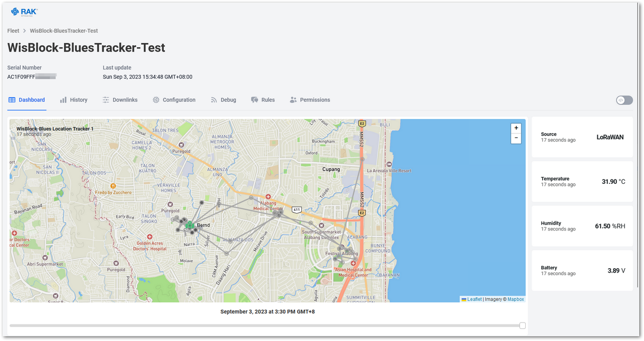Click the Abri Supermarket map icon

pos(46,258)
